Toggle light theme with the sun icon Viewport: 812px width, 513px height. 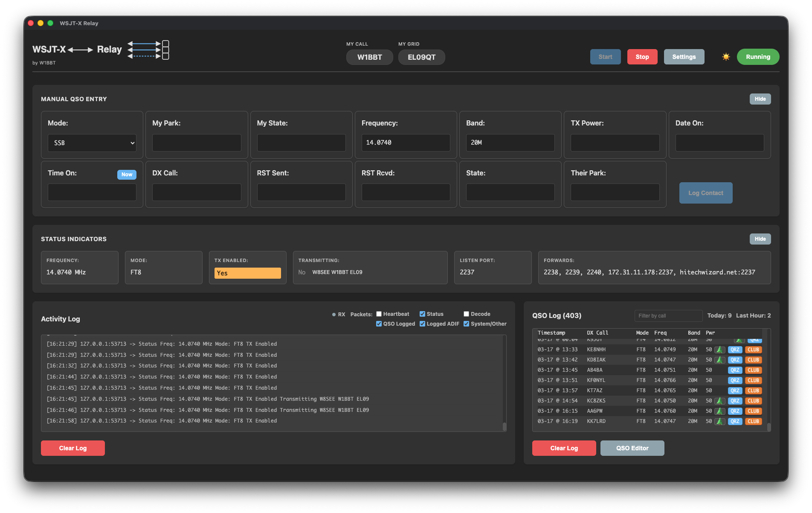click(x=726, y=57)
